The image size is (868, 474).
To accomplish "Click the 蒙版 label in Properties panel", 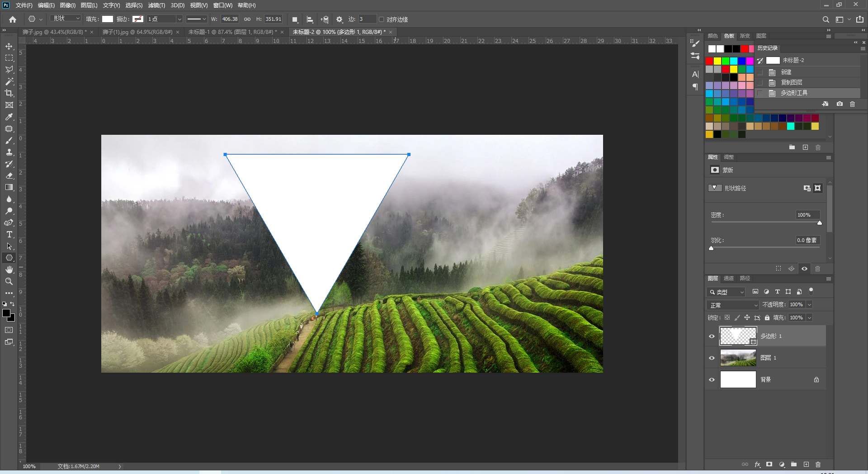I will (x=728, y=171).
